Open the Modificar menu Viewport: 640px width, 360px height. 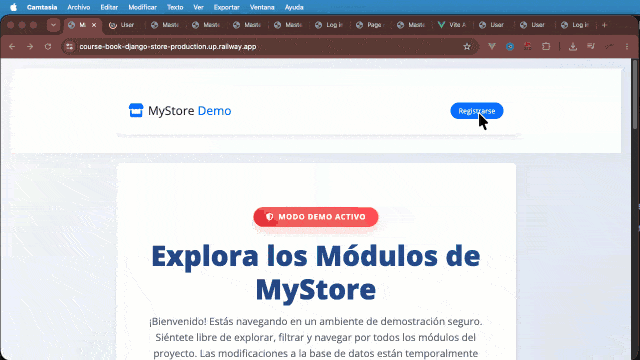tap(142, 7)
